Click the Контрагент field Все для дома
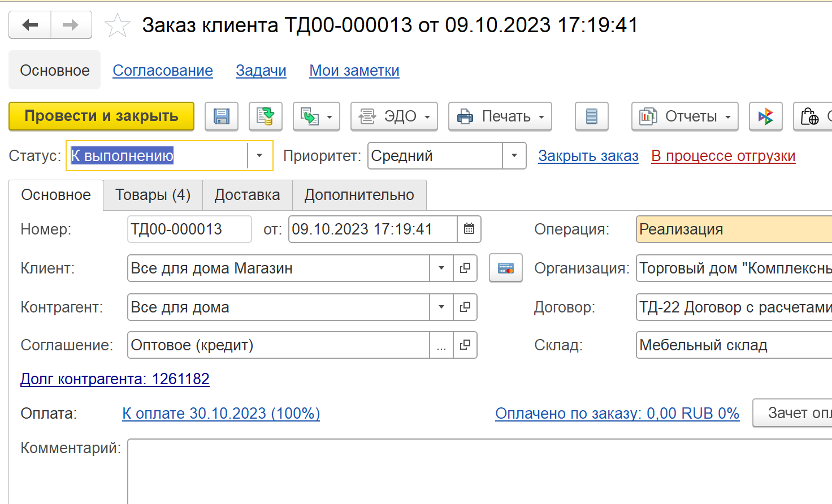Image resolution: width=832 pixels, height=504 pixels. [x=279, y=307]
